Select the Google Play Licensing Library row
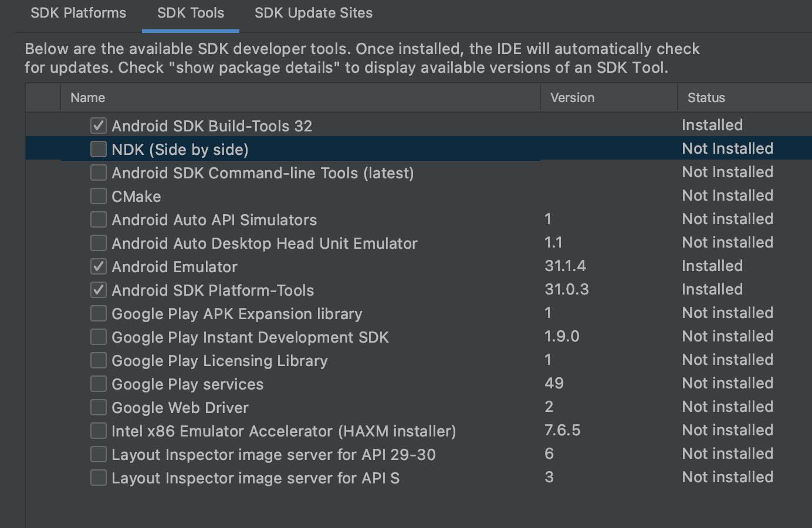812x528 pixels. pos(219,361)
